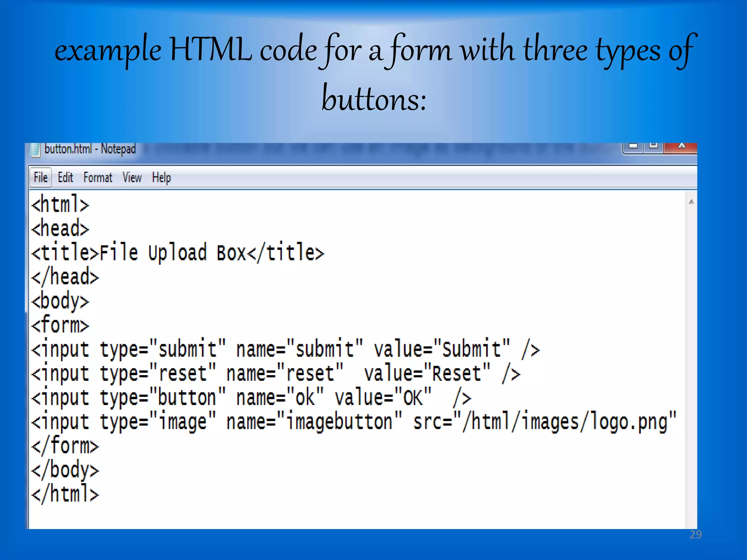
Task: Maximize the Notepad window
Action: [x=653, y=147]
